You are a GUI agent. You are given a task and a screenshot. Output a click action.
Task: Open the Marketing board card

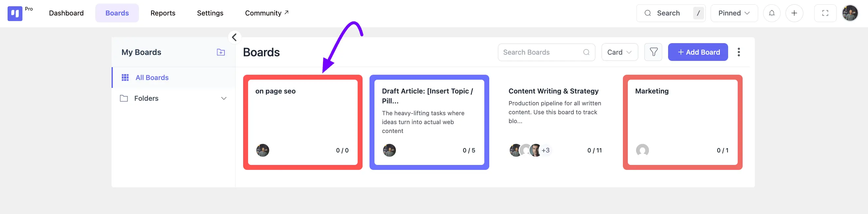click(x=682, y=122)
